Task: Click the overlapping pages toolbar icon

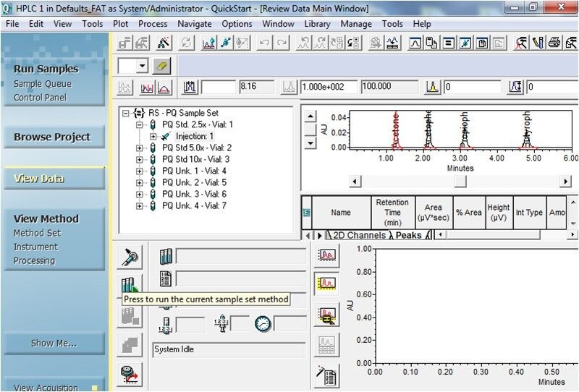Action: (431, 43)
